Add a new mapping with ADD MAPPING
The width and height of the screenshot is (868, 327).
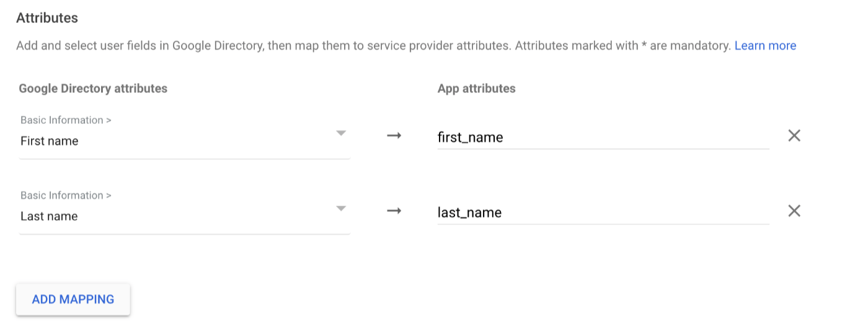(73, 299)
